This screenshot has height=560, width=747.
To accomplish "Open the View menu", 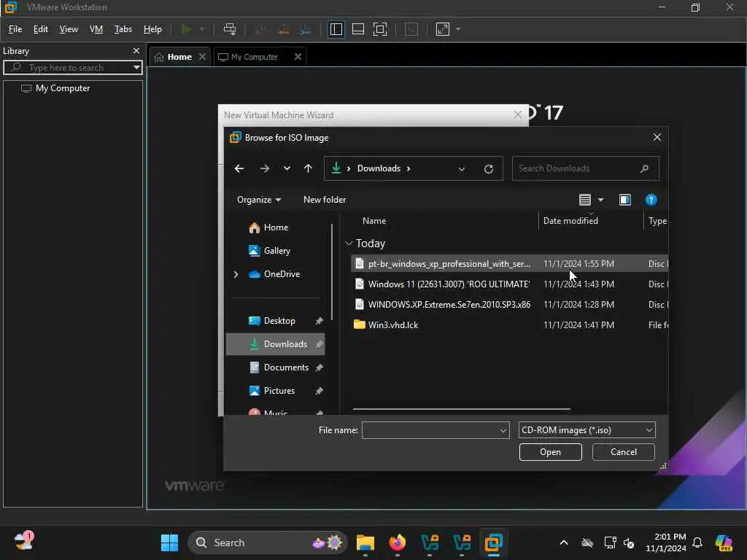I will [x=69, y=29].
